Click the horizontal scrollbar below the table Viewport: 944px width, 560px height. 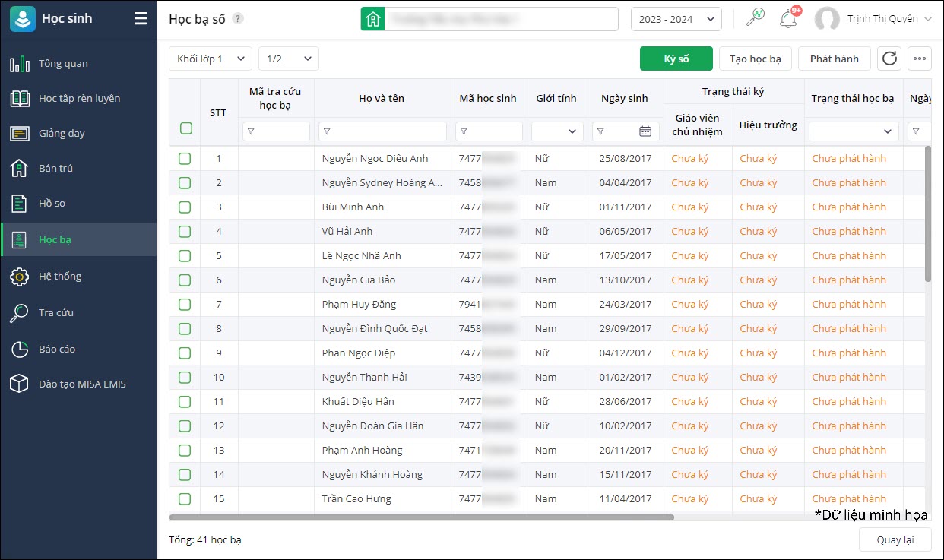(421, 517)
